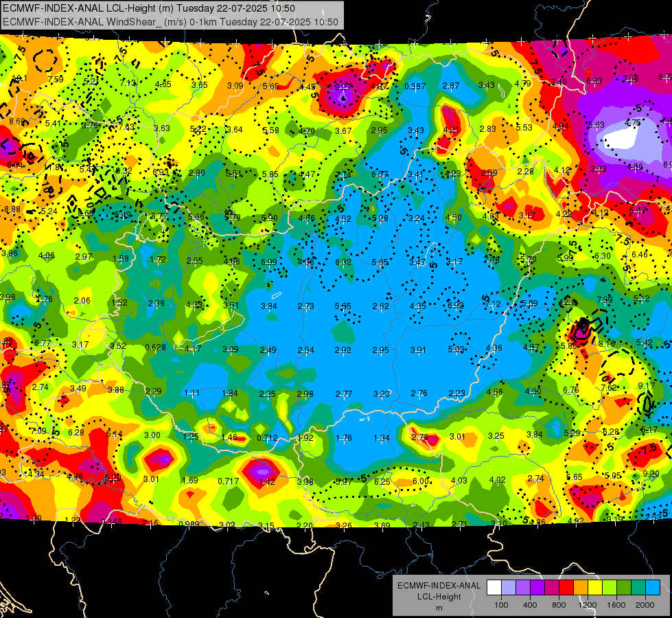672x618 pixels.
Task: Click the wind shear value 0.717
Action: pos(229,481)
